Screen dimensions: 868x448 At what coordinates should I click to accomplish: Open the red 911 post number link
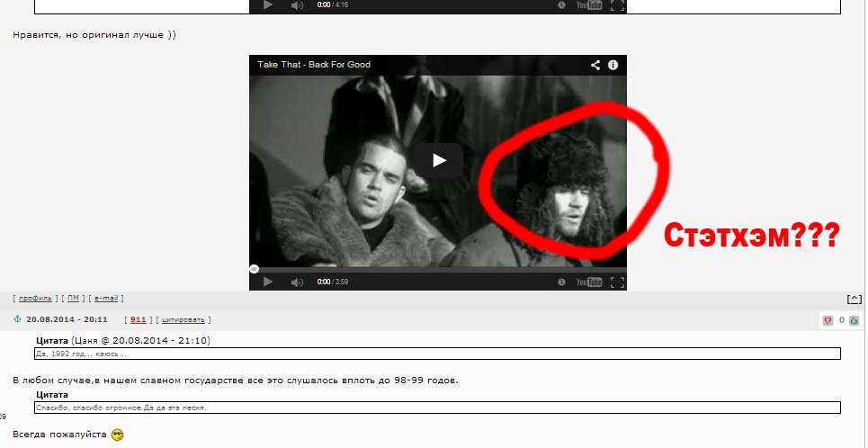tap(139, 319)
